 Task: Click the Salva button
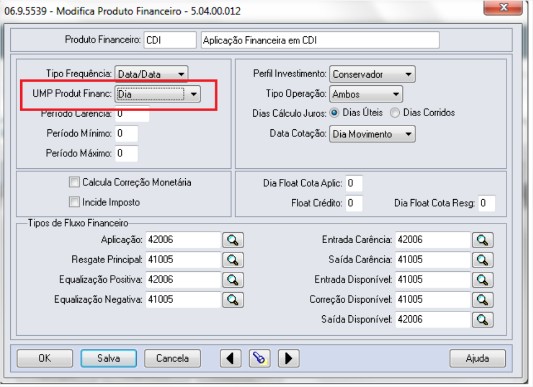point(109,358)
